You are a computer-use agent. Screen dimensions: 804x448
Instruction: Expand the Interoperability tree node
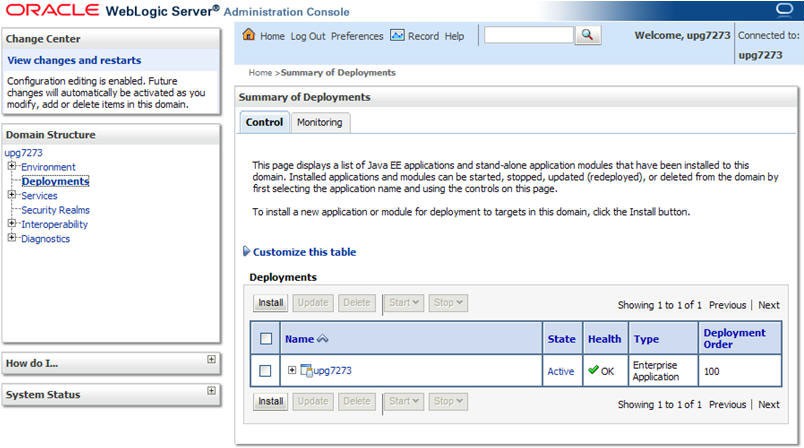[12, 223]
